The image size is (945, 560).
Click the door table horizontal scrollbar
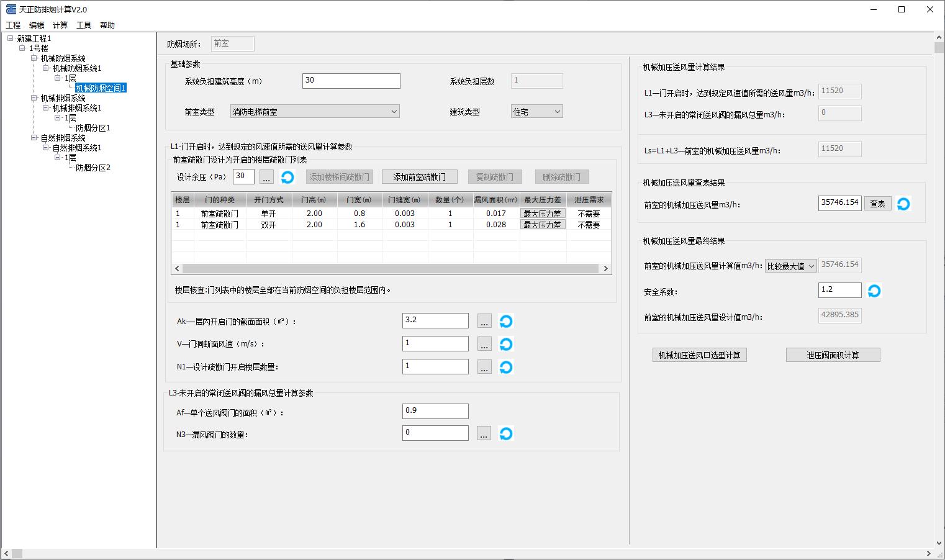point(391,269)
